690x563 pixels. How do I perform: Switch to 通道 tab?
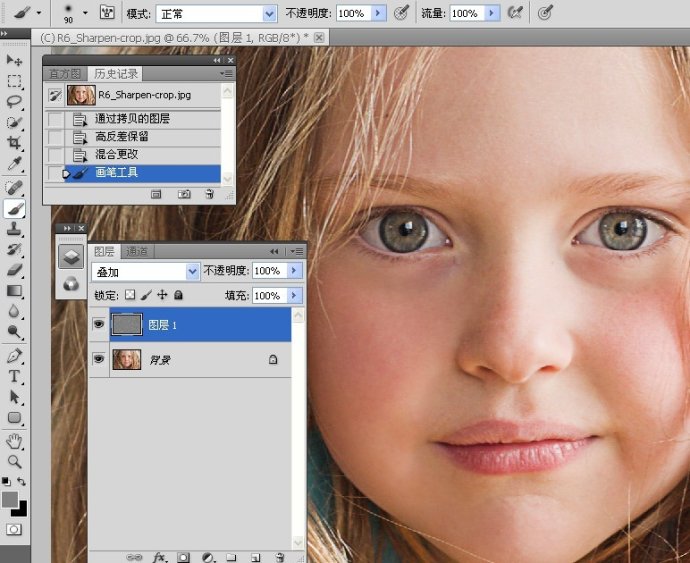pyautogui.click(x=137, y=251)
